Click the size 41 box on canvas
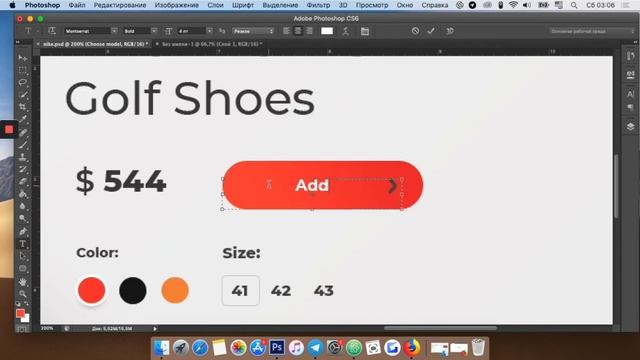The height and width of the screenshot is (360, 640). pyautogui.click(x=240, y=291)
